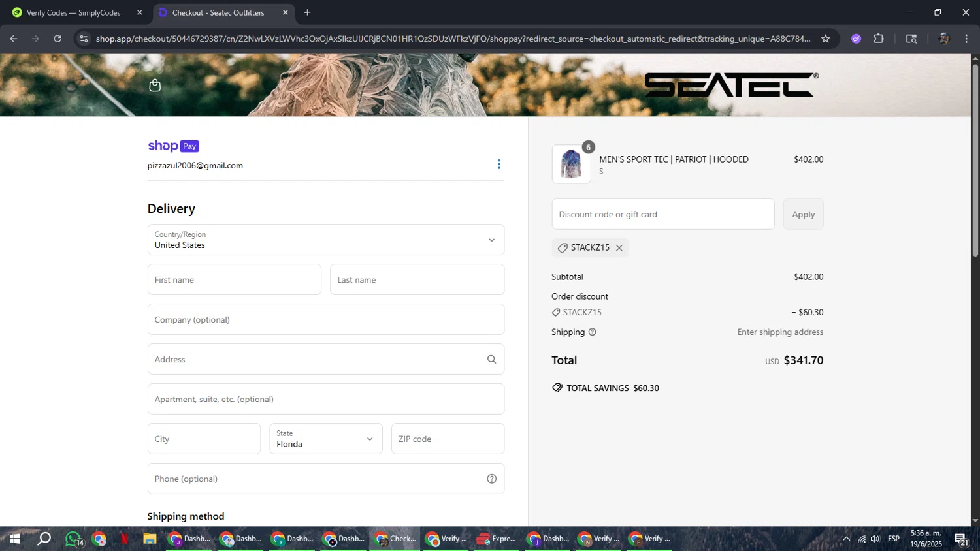Show phone number help tooltip
Image resolution: width=980 pixels, height=551 pixels.
[492, 479]
